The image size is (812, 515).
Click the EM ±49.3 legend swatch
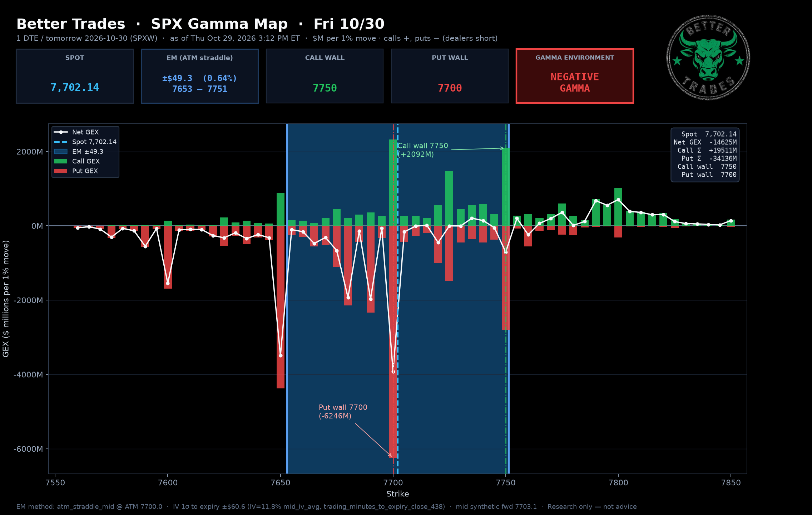[61, 152]
